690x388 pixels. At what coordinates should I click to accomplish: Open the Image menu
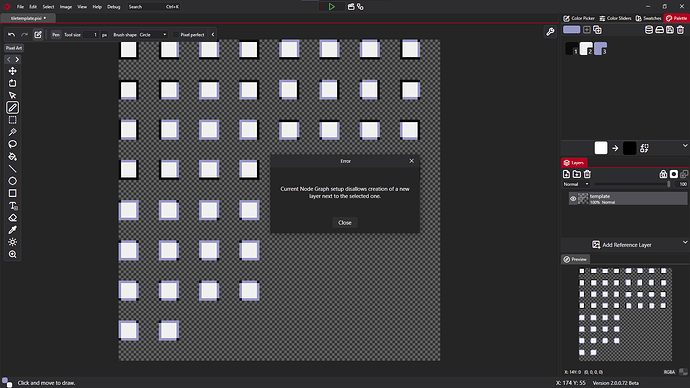point(66,7)
